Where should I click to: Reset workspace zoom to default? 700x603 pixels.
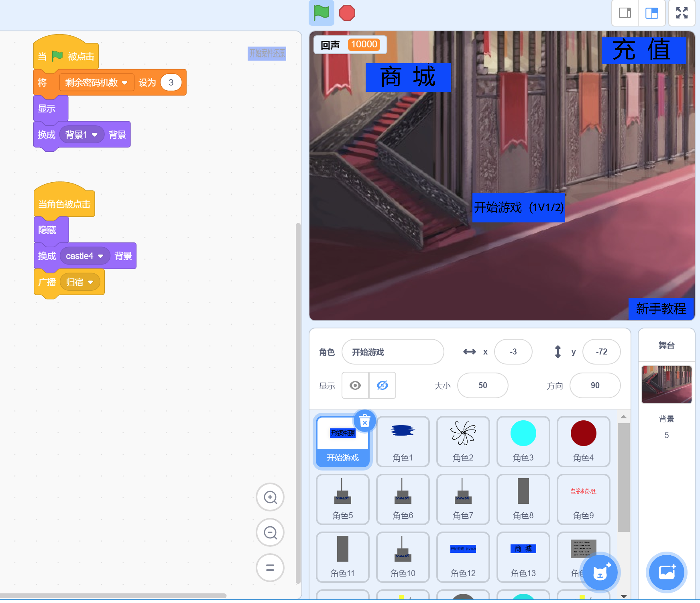coord(270,568)
